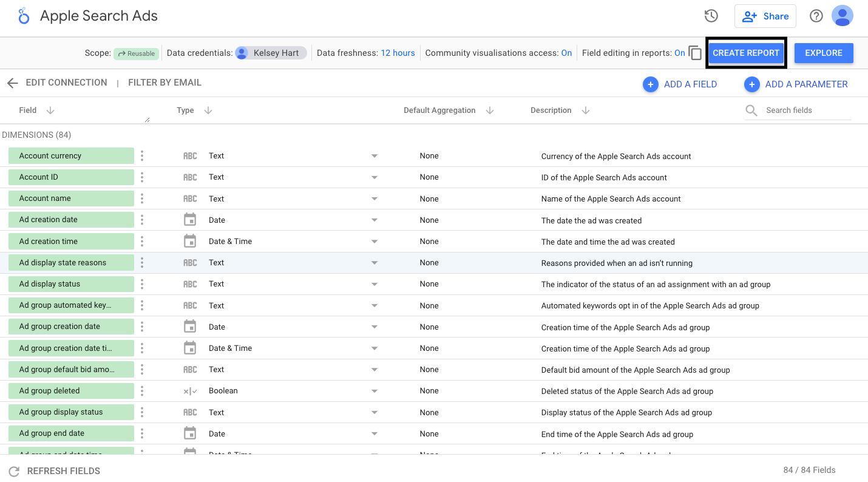
Task: Open type dropdown for Ad group end date
Action: [x=375, y=433]
